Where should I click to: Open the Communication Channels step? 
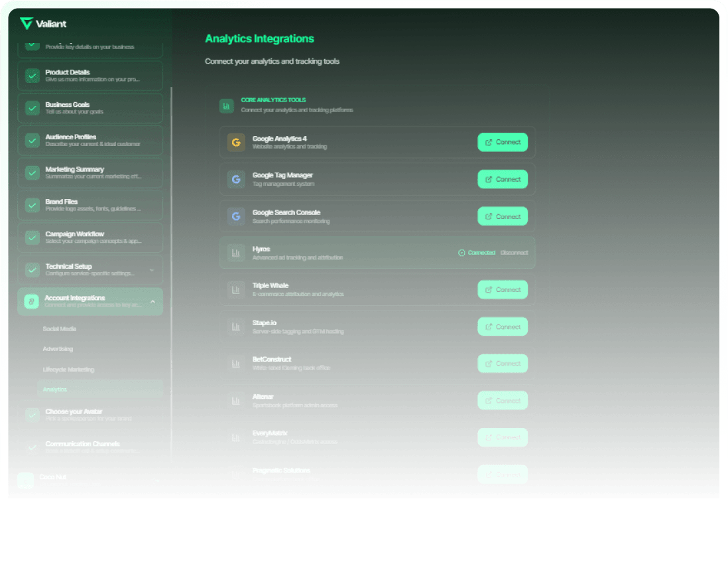click(x=90, y=447)
